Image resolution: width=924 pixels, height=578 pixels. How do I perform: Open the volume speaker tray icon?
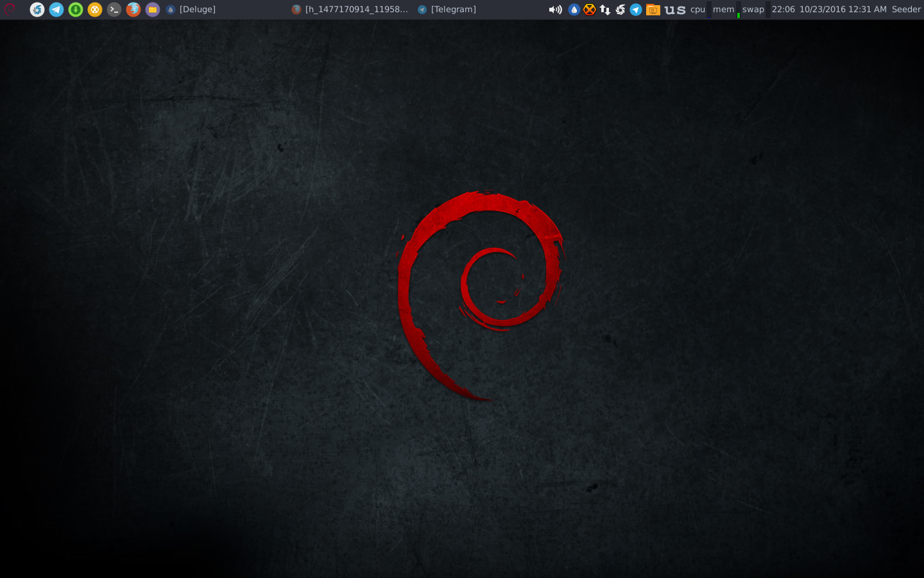tap(556, 10)
